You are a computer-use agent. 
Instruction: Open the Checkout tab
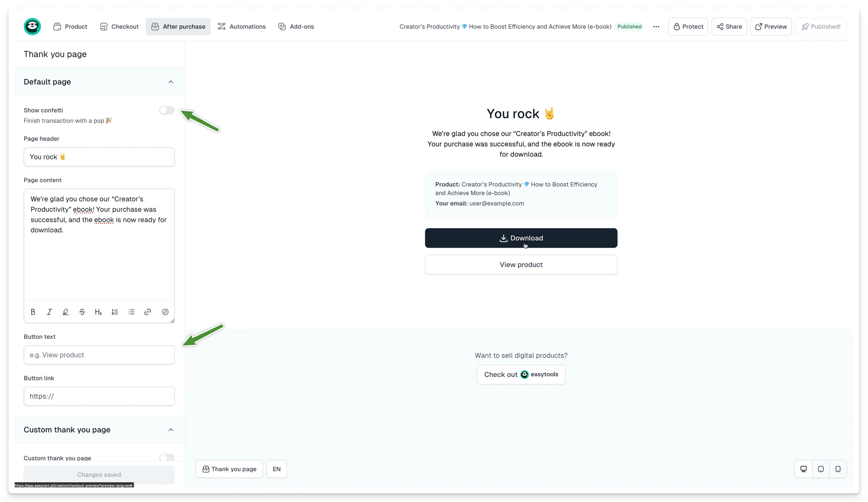119,27
